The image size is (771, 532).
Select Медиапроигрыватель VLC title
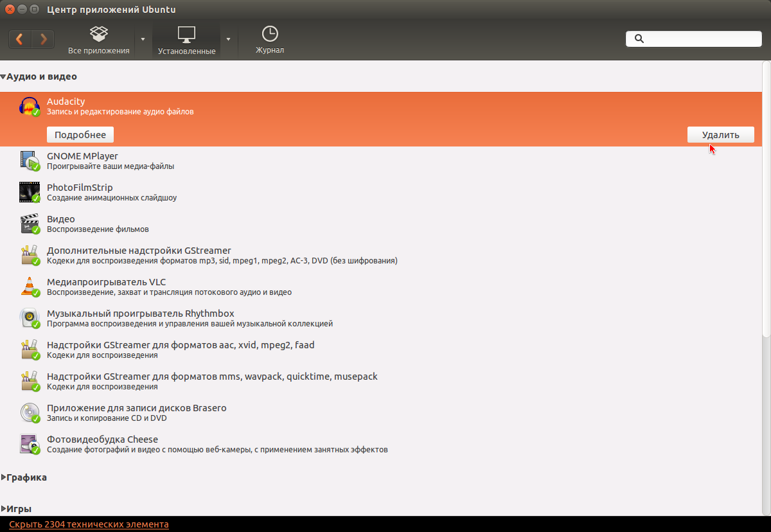[106, 282]
